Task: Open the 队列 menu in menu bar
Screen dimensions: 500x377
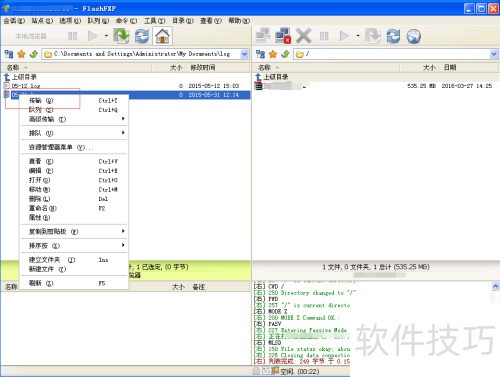Action: click(98, 21)
